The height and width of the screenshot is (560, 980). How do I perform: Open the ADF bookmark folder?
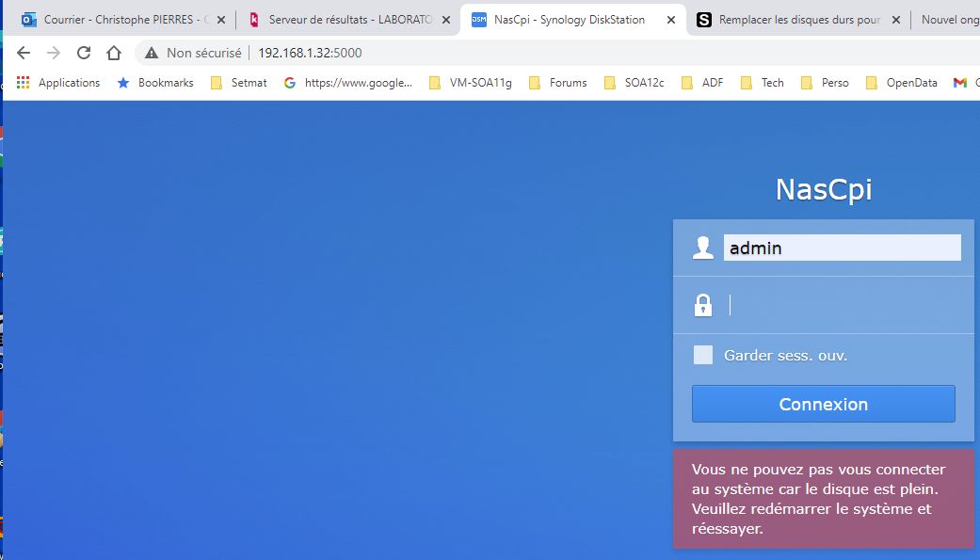[702, 83]
